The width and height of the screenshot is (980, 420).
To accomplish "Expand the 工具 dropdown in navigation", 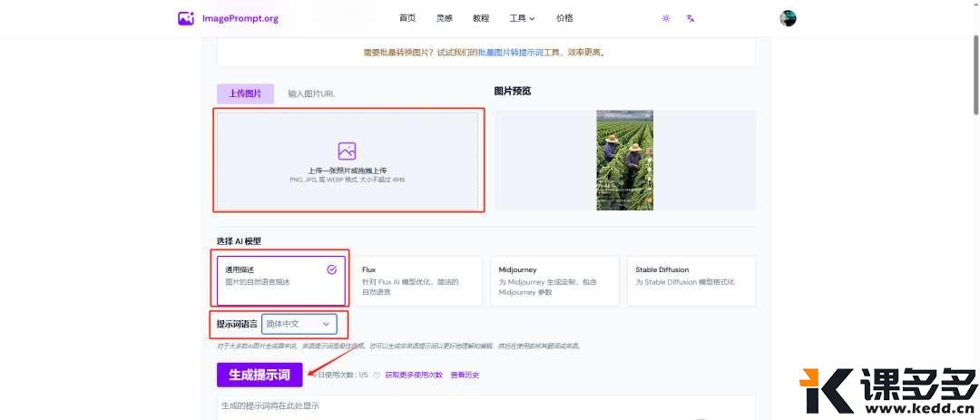I will (522, 18).
